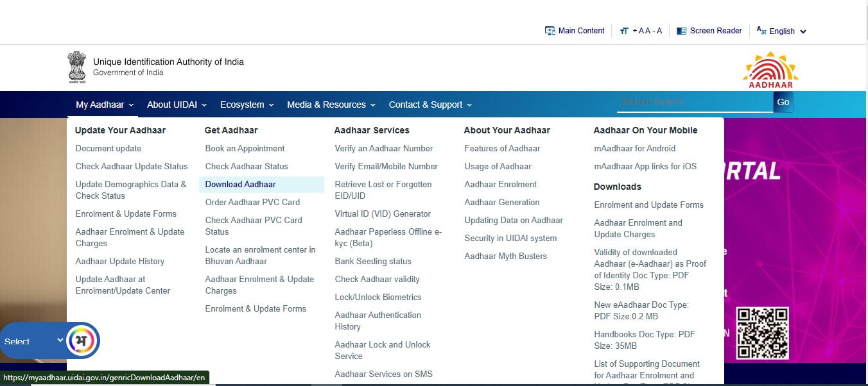868x386 pixels.
Task: Click the QR code image
Action: (x=762, y=333)
